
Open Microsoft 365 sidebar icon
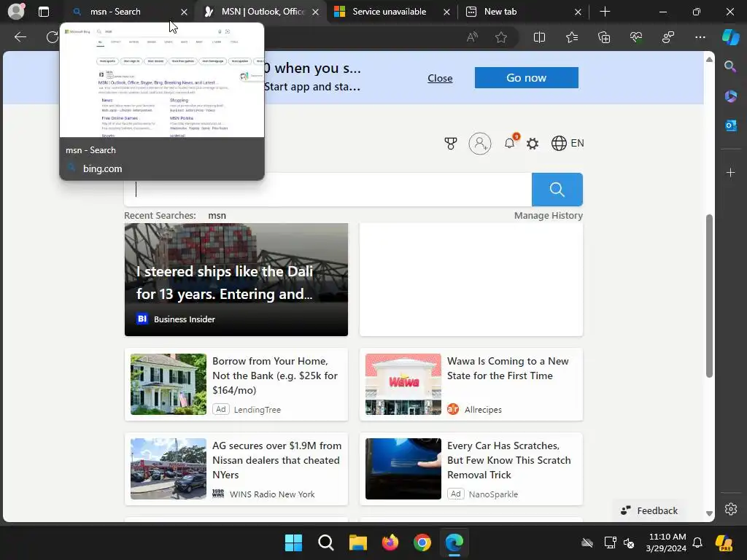pyautogui.click(x=730, y=96)
